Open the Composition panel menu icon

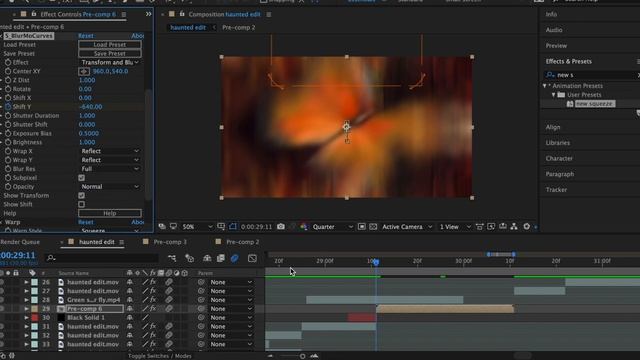269,14
